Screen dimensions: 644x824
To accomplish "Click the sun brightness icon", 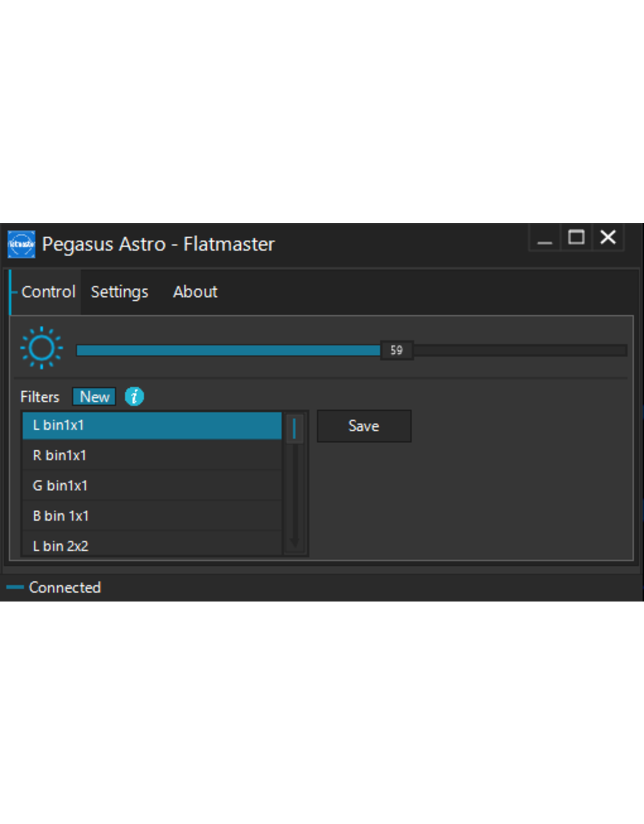I will click(x=41, y=348).
